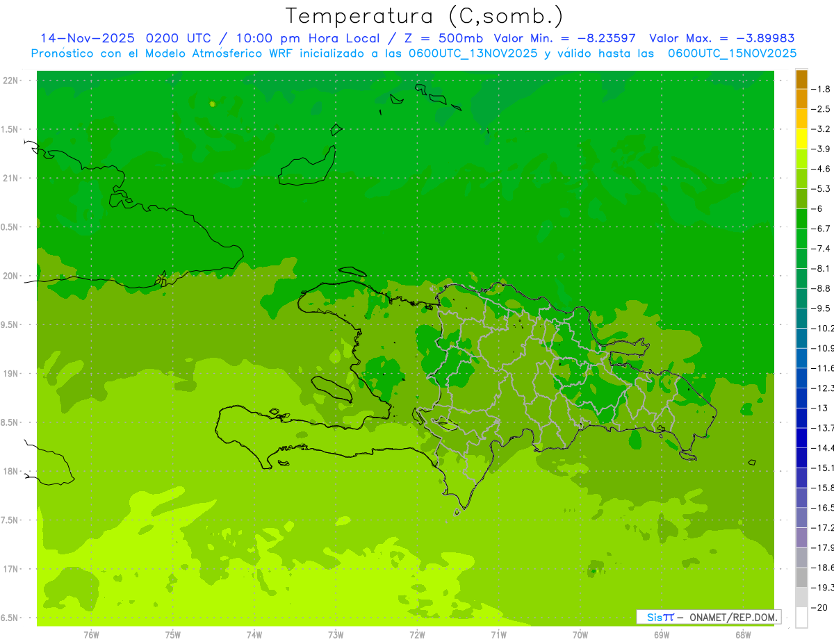
Task: Click the 'Valor Max. = -3.89983' text
Action: coord(723,38)
